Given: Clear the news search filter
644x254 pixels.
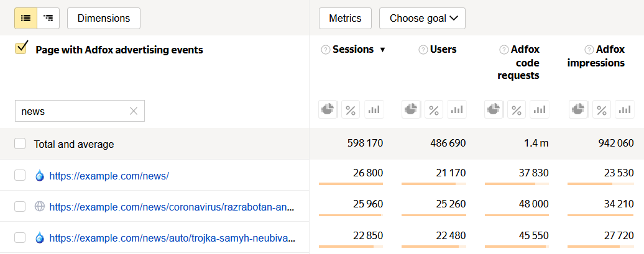Looking at the screenshot, I should [x=133, y=111].
